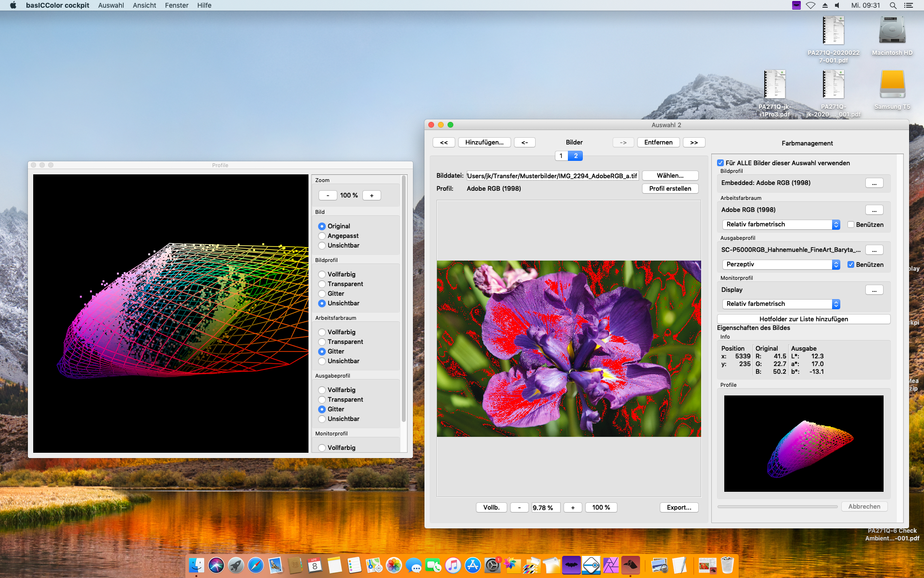This screenshot has width=924, height=578.
Task: Click the Trash icon in dock
Action: tap(727, 565)
